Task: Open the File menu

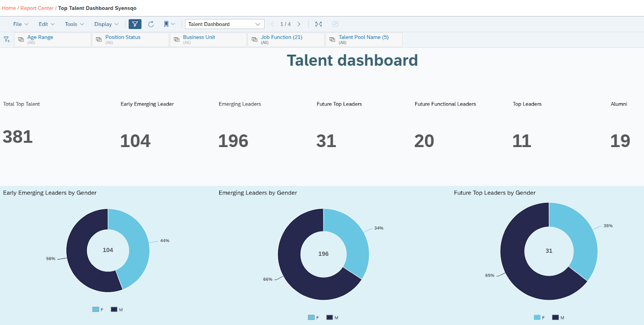Action: [x=21, y=24]
